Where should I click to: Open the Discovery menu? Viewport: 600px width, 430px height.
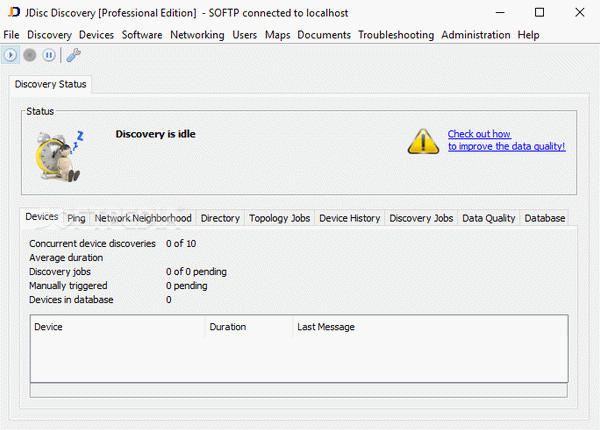(x=49, y=35)
